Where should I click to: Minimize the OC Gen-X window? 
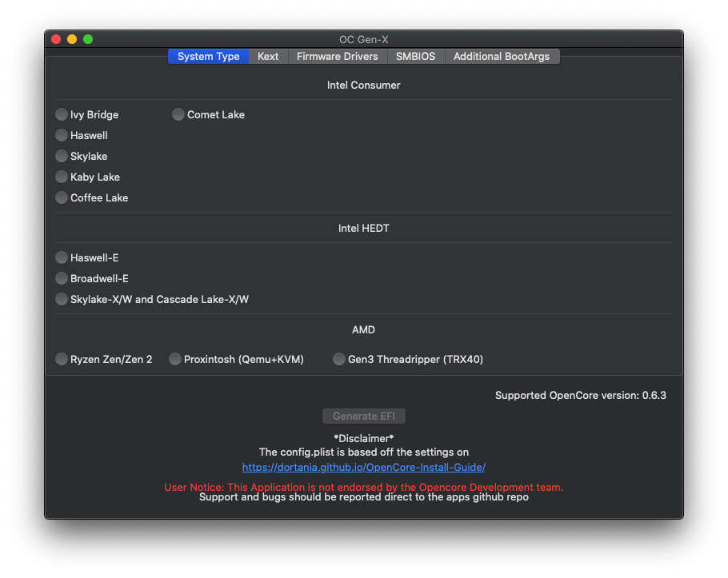coord(72,39)
